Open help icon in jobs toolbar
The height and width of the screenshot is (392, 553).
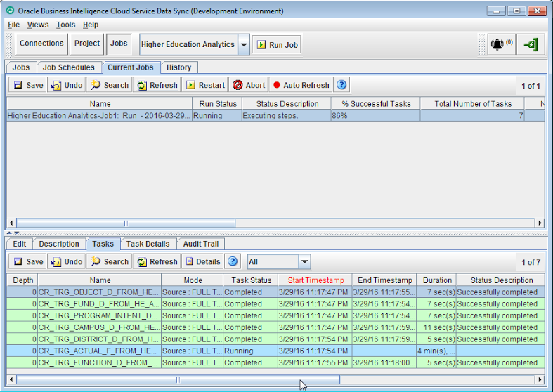pyautogui.click(x=341, y=85)
